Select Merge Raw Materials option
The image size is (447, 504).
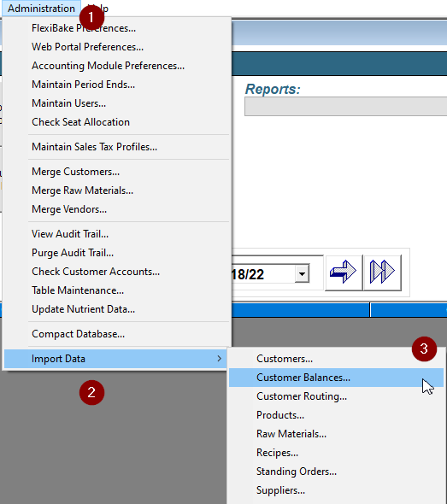[x=117, y=190]
